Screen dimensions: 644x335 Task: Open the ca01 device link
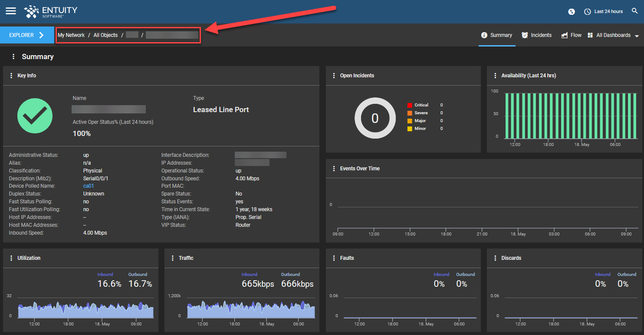89,186
